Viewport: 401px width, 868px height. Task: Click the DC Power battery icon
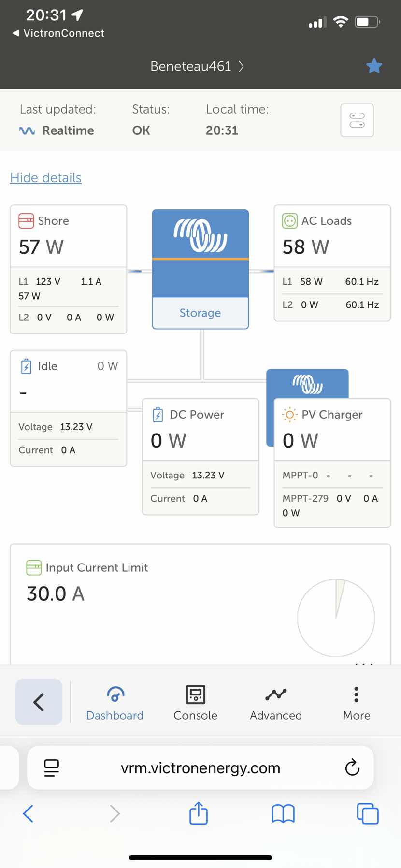coord(158,415)
